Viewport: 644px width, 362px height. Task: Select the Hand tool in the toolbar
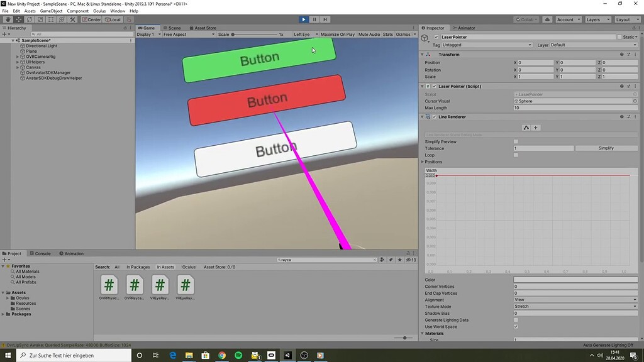pos(8,19)
